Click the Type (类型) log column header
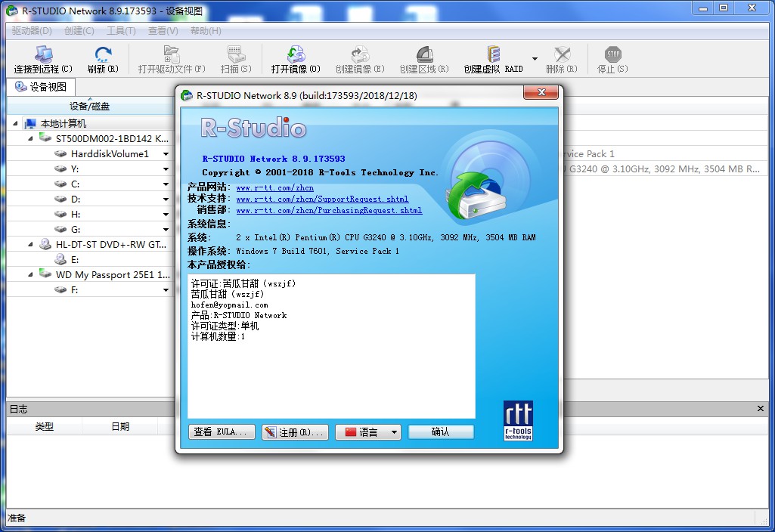Viewport: 775px width, 532px height. click(x=45, y=426)
